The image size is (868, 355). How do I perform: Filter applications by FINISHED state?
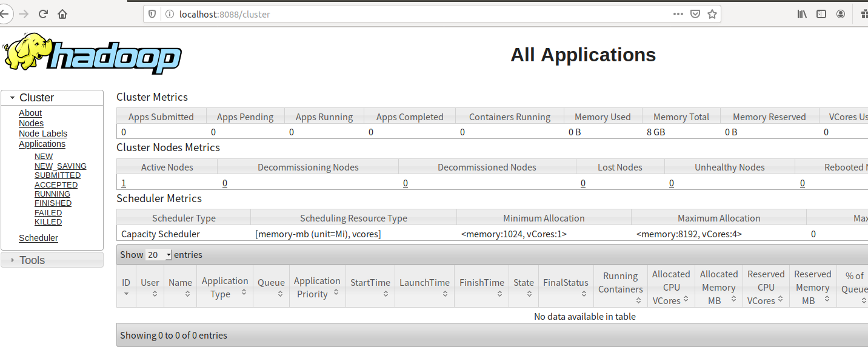tap(53, 203)
